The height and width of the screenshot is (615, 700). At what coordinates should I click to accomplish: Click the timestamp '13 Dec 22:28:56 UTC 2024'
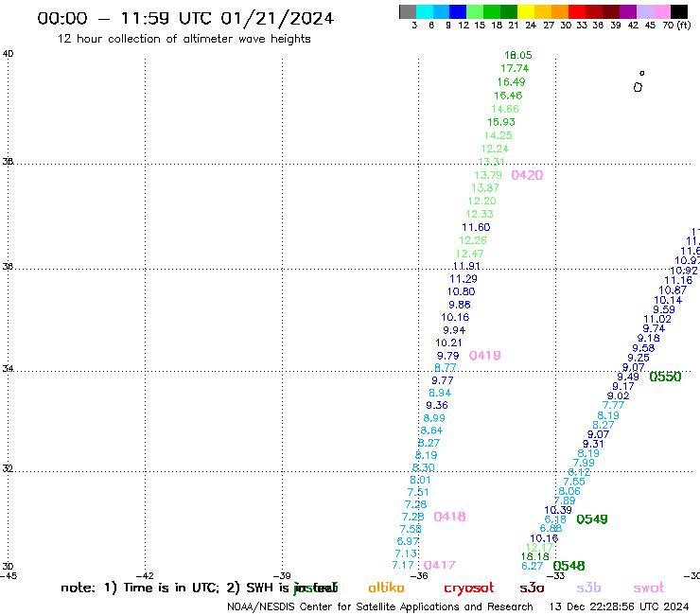tap(619, 607)
